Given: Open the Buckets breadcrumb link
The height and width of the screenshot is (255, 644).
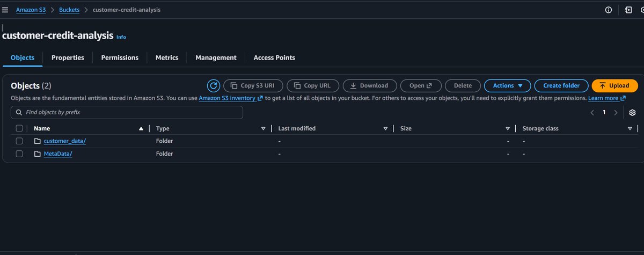Looking at the screenshot, I should point(69,10).
